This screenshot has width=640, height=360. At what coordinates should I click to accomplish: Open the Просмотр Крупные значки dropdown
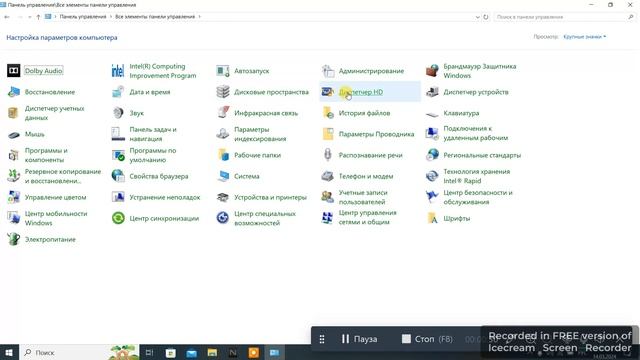click(x=584, y=37)
